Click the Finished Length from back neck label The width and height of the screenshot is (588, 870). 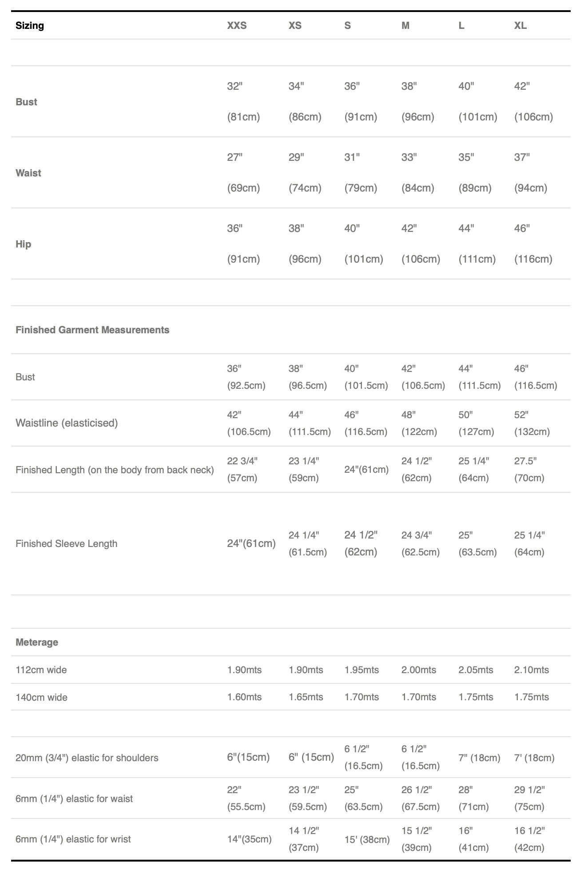pos(115,470)
